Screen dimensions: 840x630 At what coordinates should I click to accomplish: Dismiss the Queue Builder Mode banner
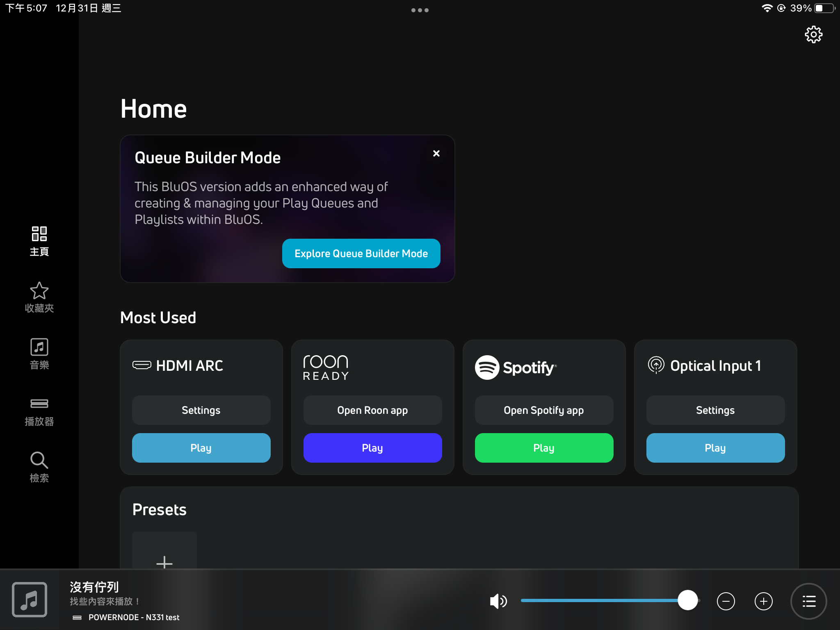[436, 153]
